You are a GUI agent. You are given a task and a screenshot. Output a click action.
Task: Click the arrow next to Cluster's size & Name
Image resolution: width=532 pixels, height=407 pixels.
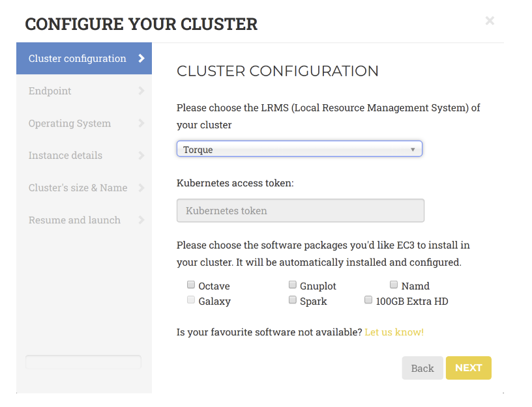[142, 188]
